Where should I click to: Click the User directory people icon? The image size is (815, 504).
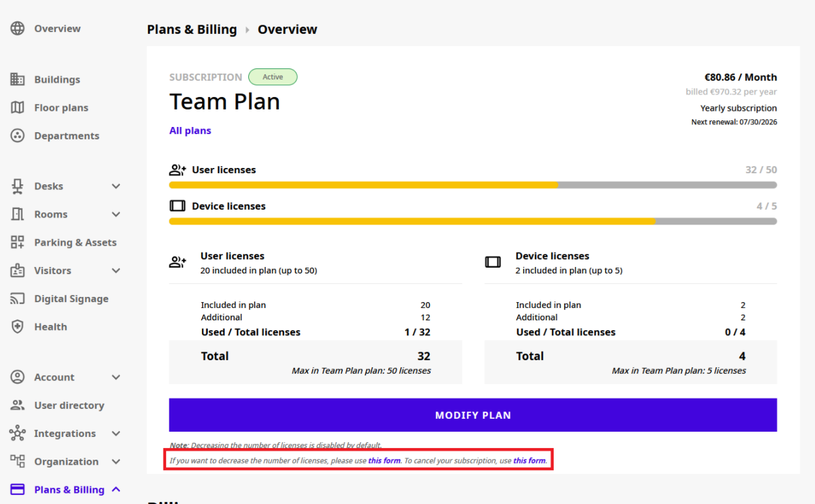pyautogui.click(x=18, y=405)
